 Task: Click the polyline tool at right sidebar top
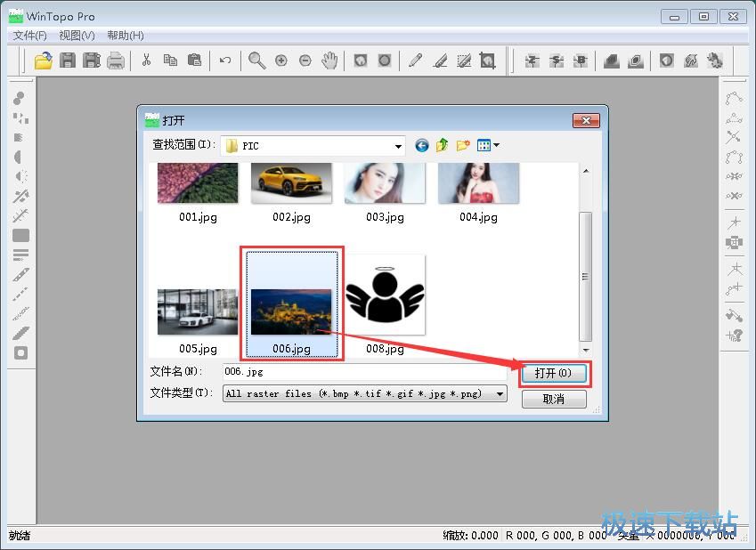[734, 98]
